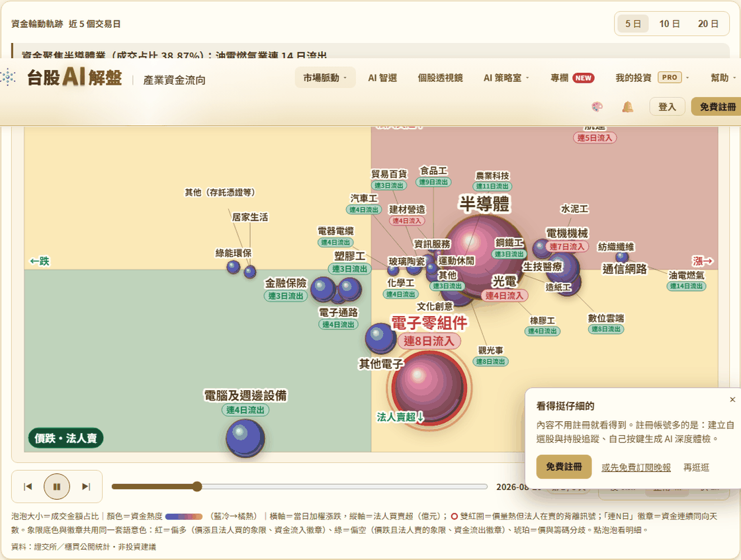Screen dimensions: 741x560
Task: Expand the 我的投資 PRO menu
Action: (652, 77)
